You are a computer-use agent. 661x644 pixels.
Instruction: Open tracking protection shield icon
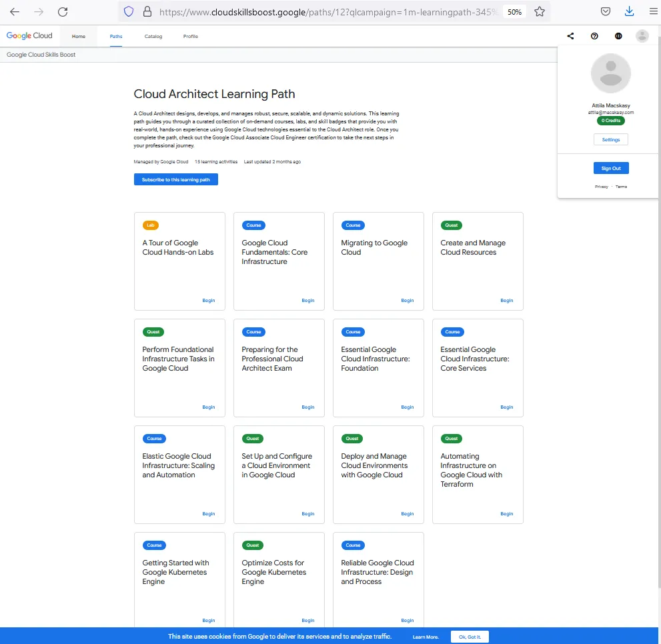[129, 12]
